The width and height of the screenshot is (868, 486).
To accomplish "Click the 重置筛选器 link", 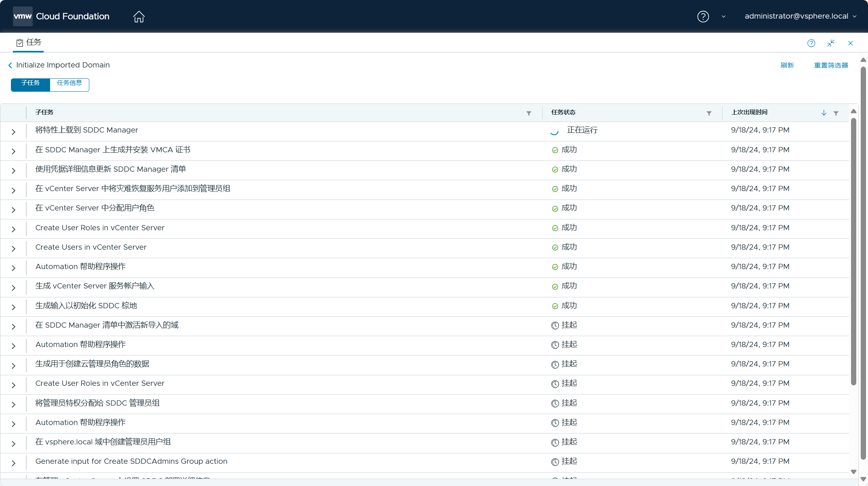I will tap(830, 65).
